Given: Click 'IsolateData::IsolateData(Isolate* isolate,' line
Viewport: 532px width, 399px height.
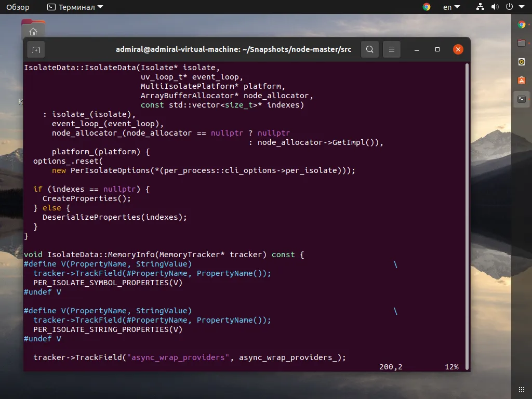Looking at the screenshot, I should click(x=122, y=68).
